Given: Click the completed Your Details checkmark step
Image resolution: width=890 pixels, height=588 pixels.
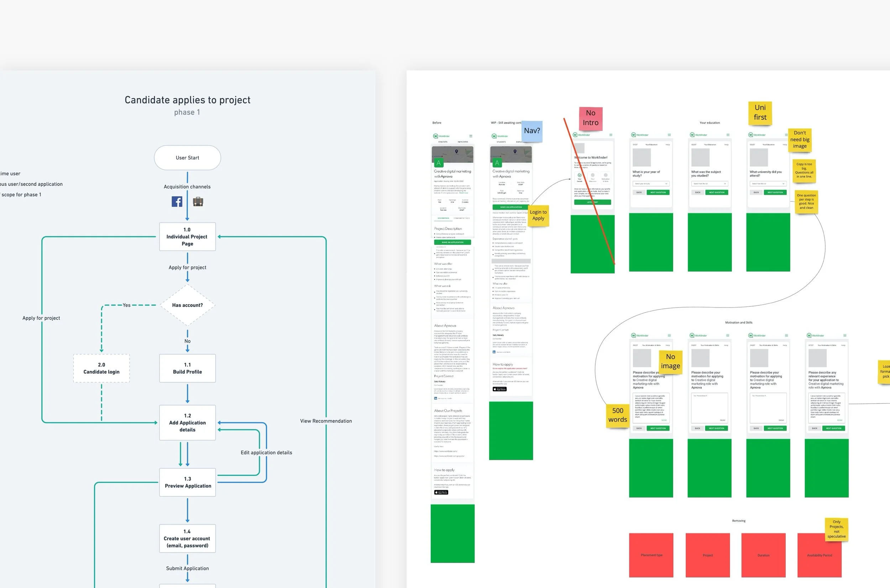Looking at the screenshot, I should 580,175.
